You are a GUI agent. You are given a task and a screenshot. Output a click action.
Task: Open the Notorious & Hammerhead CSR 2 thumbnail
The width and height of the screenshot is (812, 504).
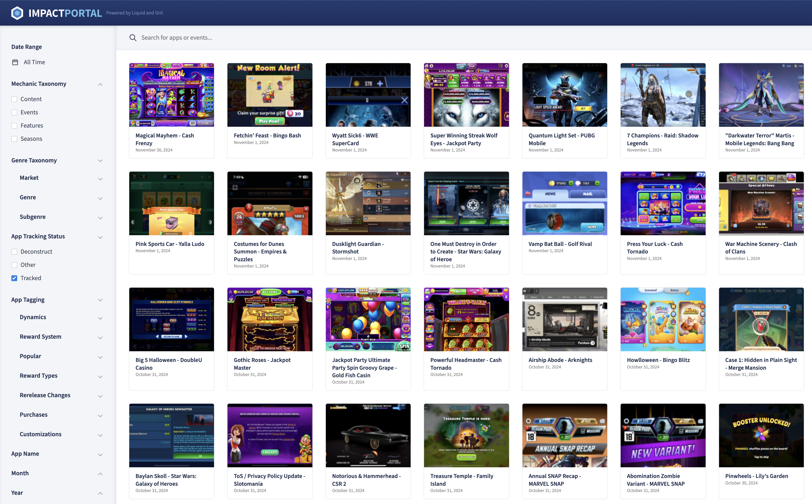pyautogui.click(x=368, y=435)
